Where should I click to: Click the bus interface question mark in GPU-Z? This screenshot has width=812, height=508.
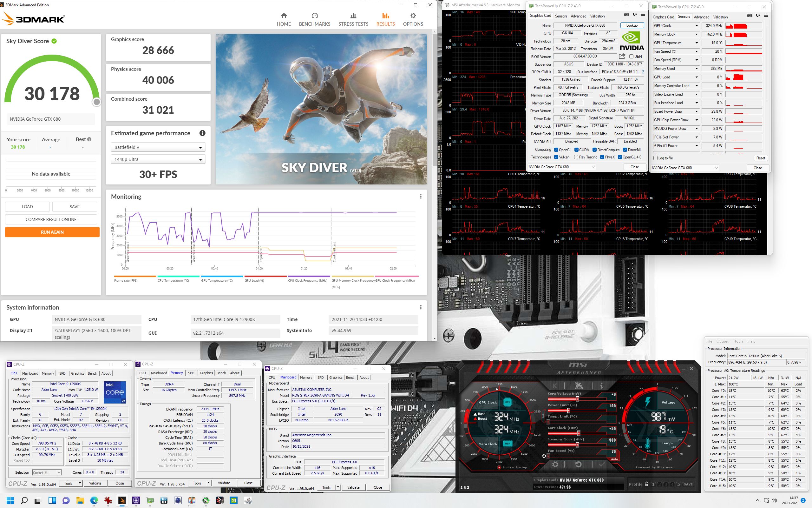tap(643, 72)
